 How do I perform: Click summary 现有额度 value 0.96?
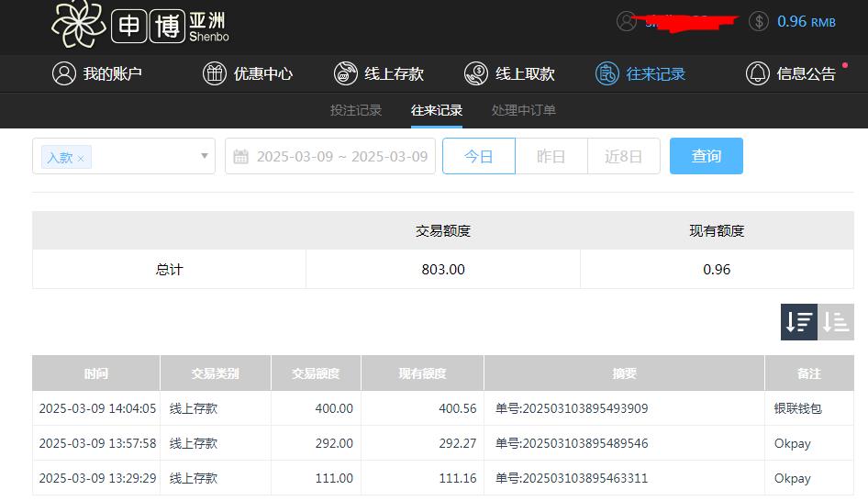(x=717, y=270)
